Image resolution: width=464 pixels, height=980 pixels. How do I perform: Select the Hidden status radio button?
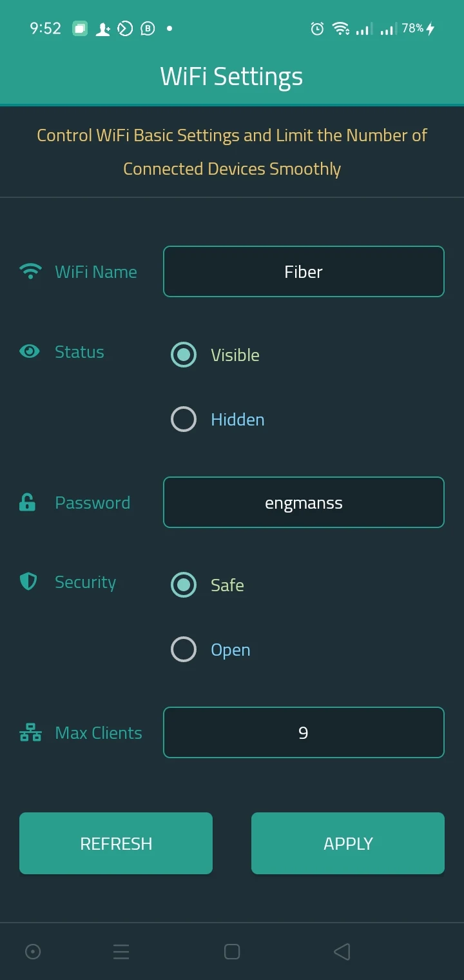coord(184,419)
